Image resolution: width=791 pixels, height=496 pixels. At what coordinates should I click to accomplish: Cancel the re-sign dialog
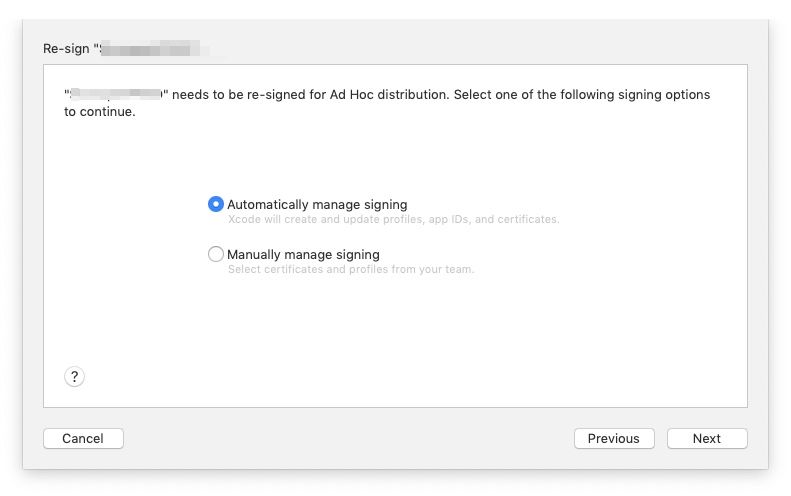tap(83, 438)
